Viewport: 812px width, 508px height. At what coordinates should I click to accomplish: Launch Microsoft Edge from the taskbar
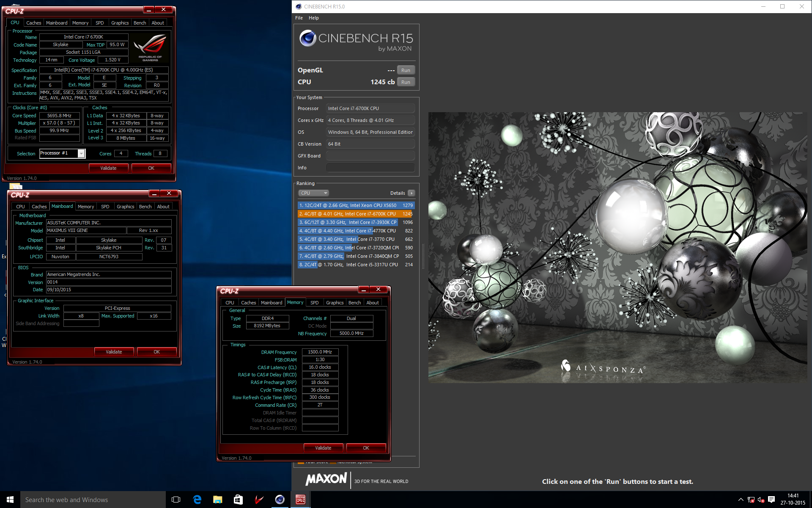[x=197, y=500]
